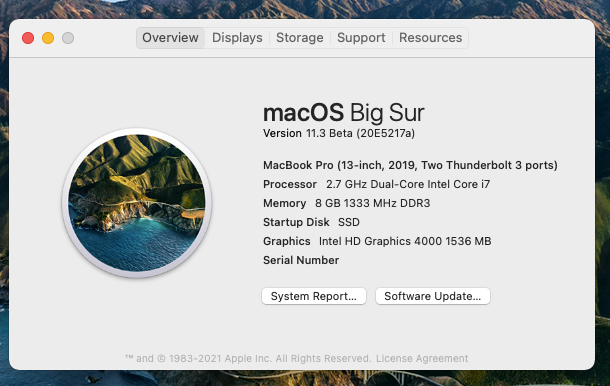Click the 'Startup Disk' label
Screen dimensions: 610x386
[x=296, y=222]
